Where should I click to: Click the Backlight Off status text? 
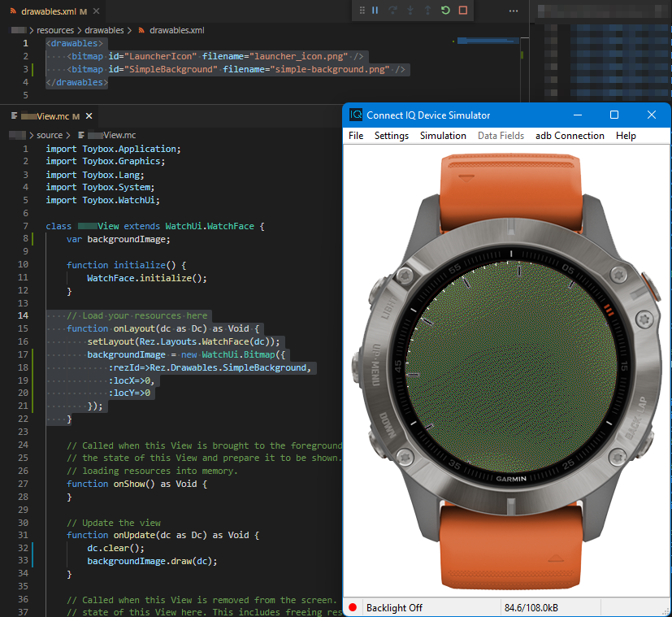coord(394,607)
